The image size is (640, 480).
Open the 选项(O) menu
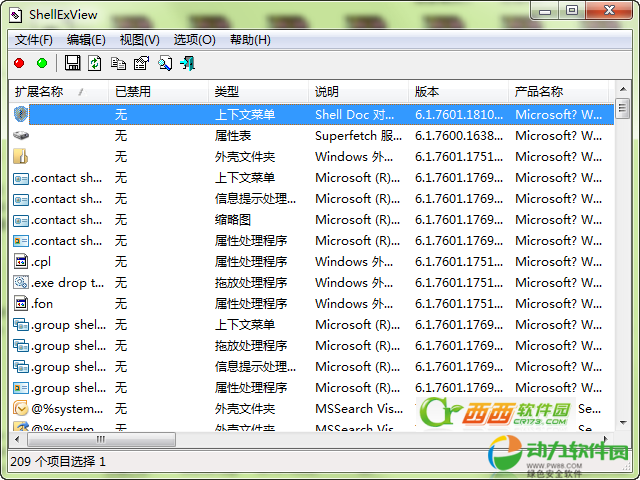pyautogui.click(x=194, y=40)
